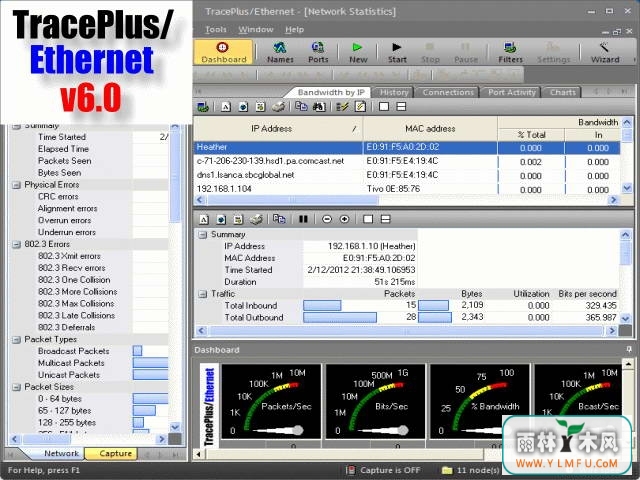Click the Broadcast Packets row

pyautogui.click(x=89, y=351)
